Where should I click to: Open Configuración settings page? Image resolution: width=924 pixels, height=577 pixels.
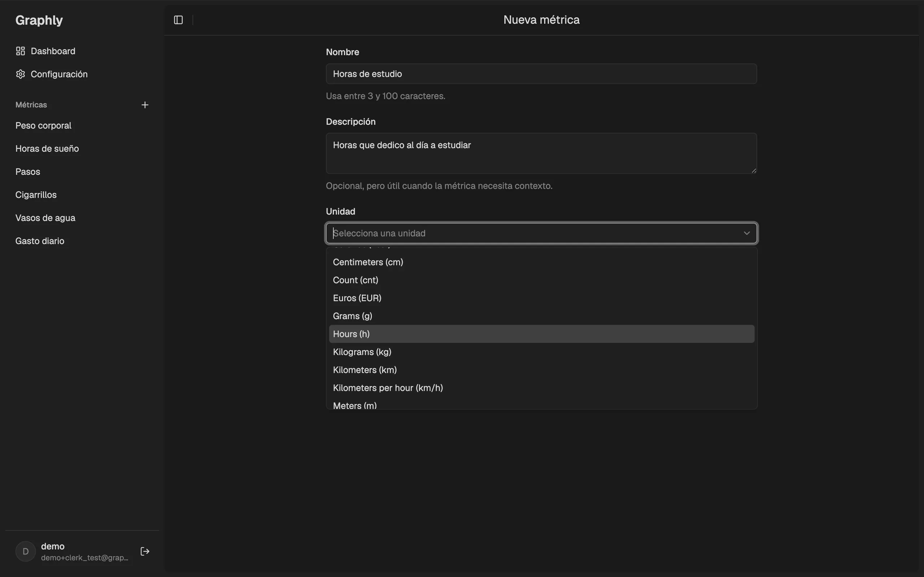click(82, 74)
